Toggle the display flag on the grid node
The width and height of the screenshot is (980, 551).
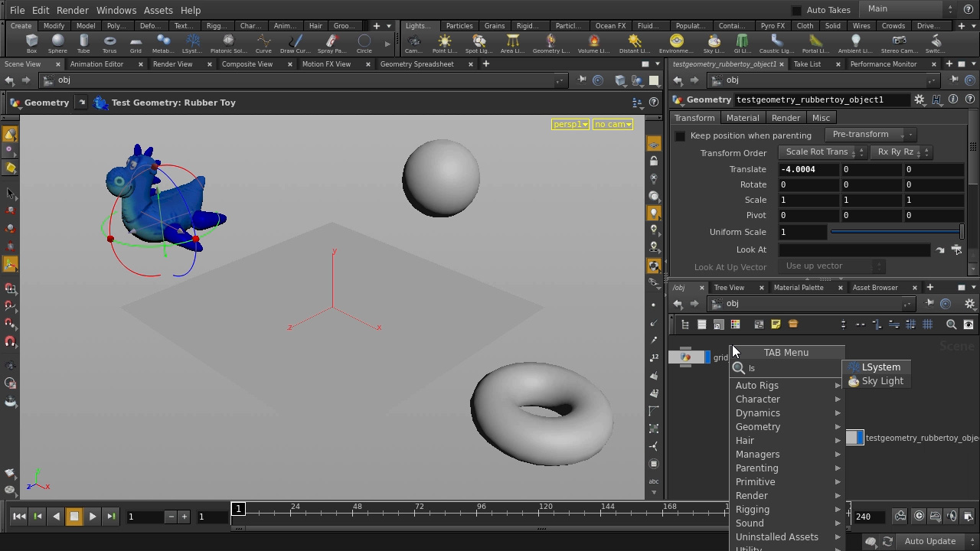(707, 357)
